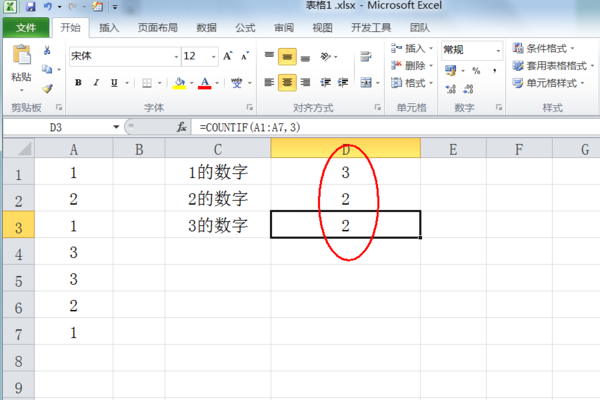Click the Select All corner triangle
Screen dimensions: 600x400
(x=19, y=149)
